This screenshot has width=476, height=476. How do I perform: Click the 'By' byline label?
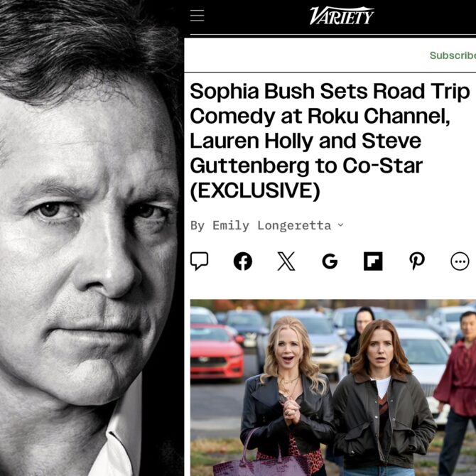pos(198,226)
